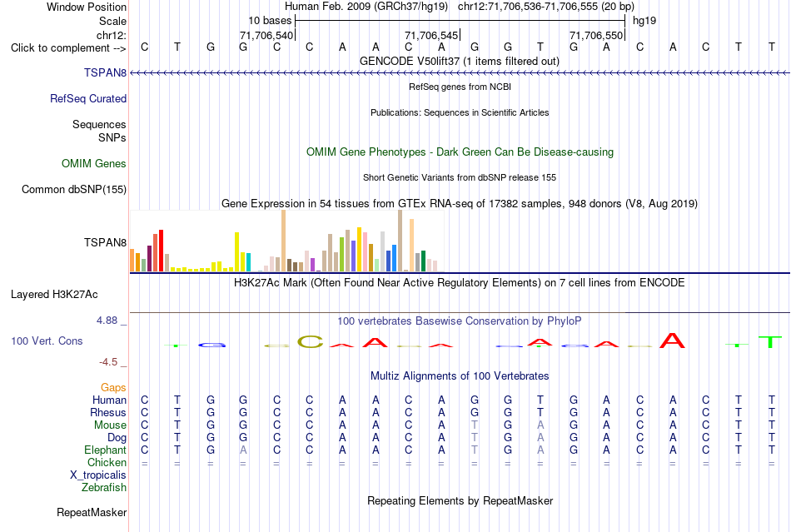Click the 'Click to complement -->' label
This screenshot has width=791, height=532.
(68, 48)
